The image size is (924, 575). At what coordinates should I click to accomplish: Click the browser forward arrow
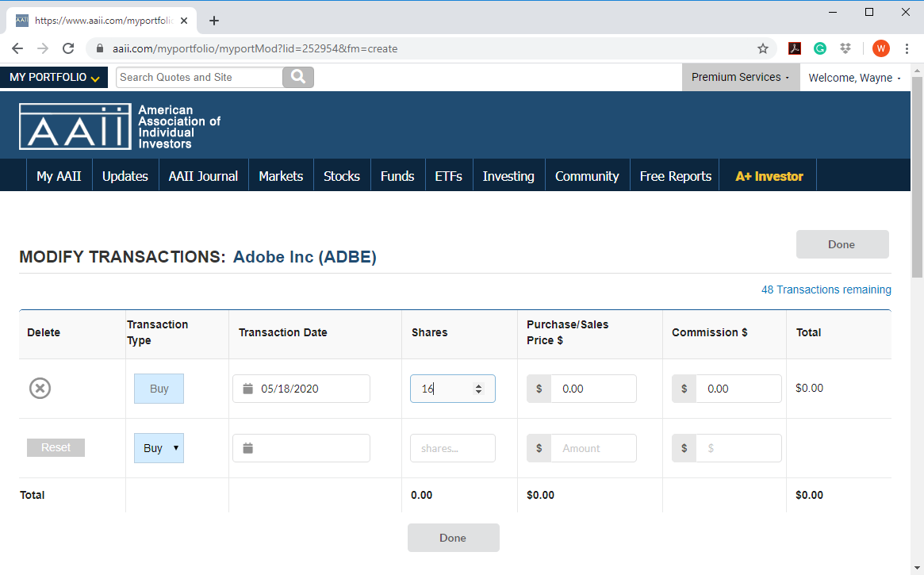[x=42, y=49]
